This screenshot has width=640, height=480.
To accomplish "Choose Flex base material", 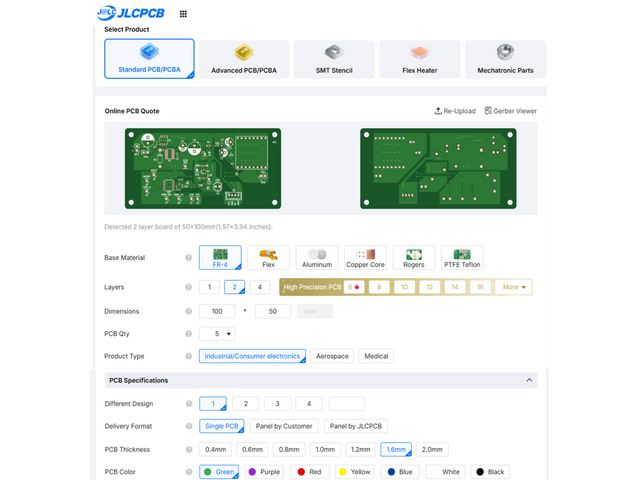I will (269, 258).
